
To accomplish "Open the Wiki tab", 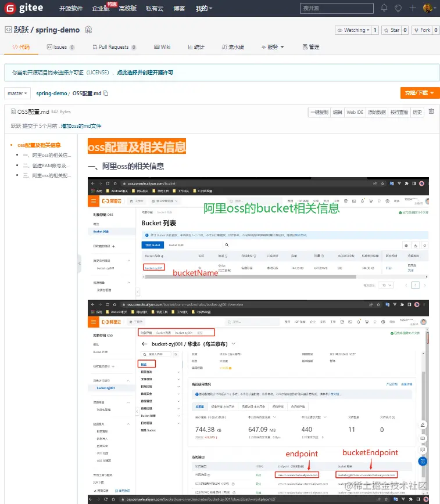I will point(162,47).
